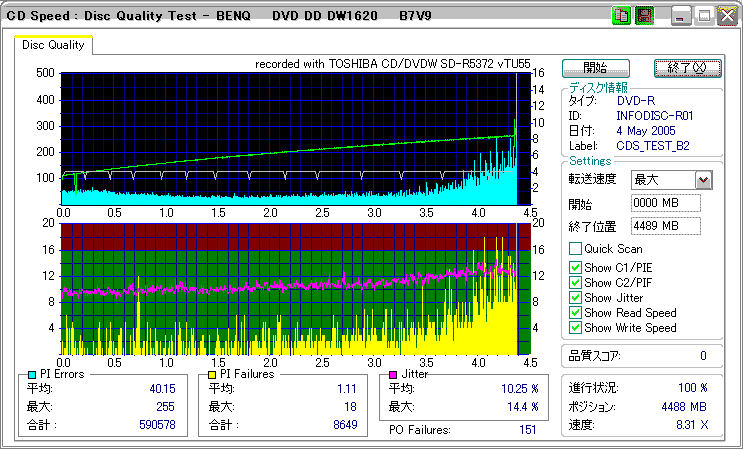The image size is (743, 449).
Task: Click the magenta Jitter legend square
Action: pyautogui.click(x=394, y=374)
